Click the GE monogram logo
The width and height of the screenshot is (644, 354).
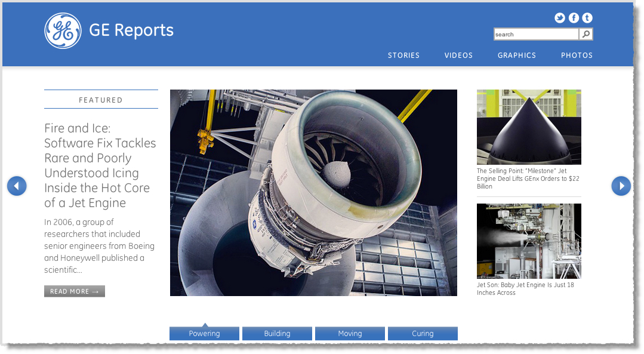pos(63,31)
